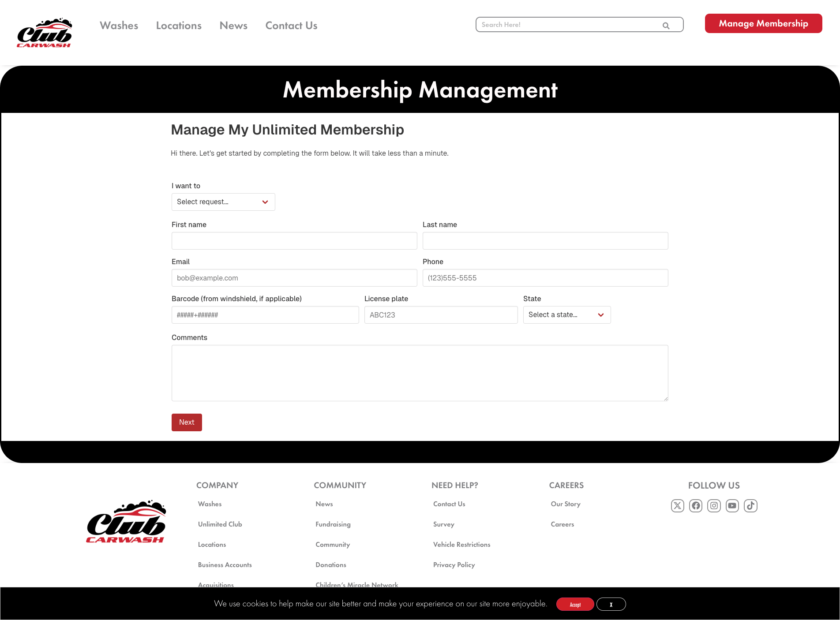Click into the License plate field
Viewport: 840px width, 620px height.
click(441, 315)
